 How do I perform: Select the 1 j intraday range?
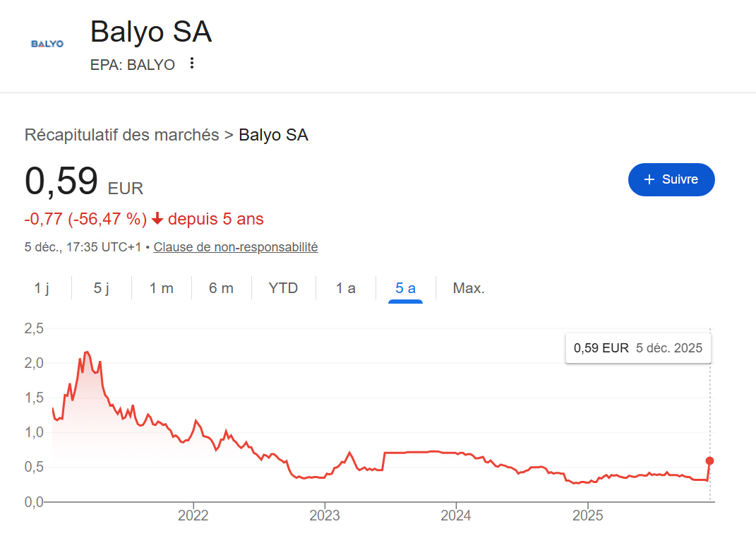click(40, 287)
